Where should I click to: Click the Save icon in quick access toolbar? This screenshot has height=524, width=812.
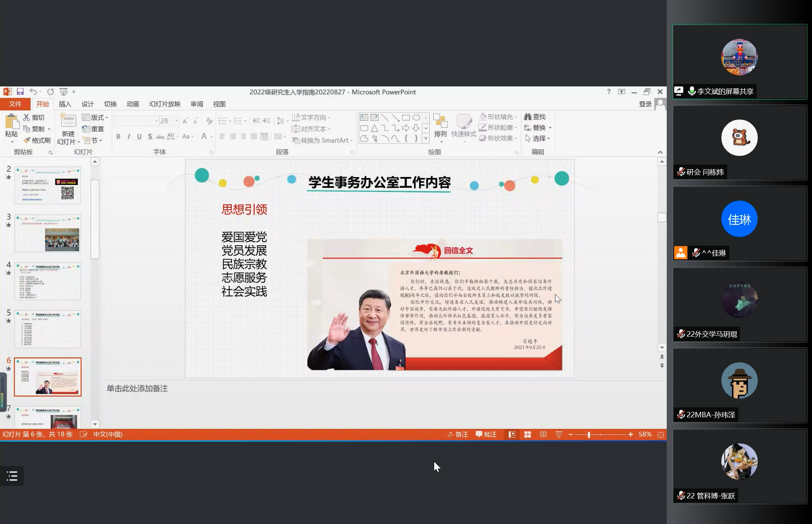point(20,92)
